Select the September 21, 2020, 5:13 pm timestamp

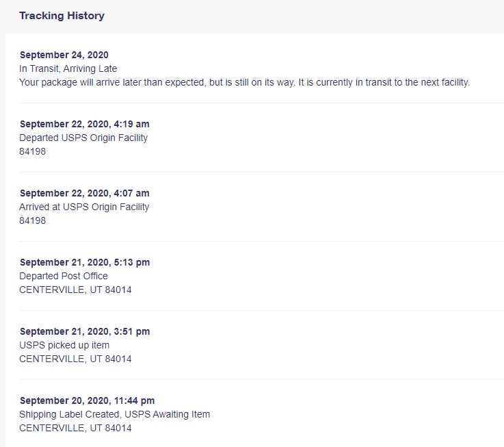(85, 262)
